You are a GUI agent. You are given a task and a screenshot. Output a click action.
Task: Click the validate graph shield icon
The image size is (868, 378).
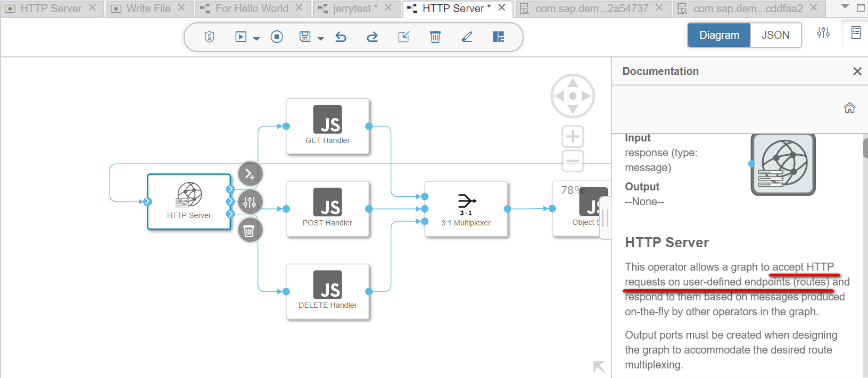click(x=210, y=37)
